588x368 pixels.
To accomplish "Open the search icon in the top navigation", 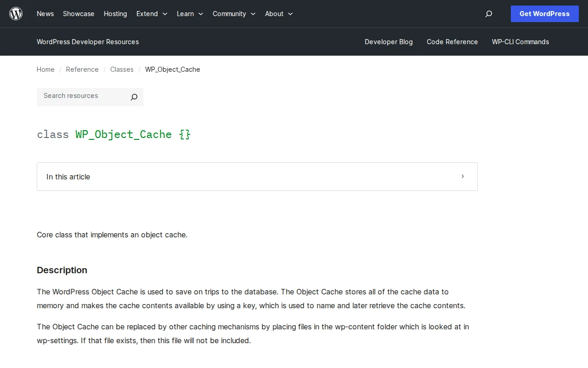I will point(489,14).
